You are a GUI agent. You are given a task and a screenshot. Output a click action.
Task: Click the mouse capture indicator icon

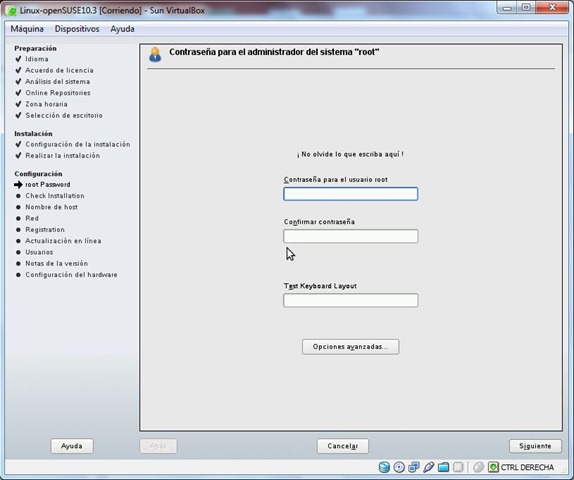click(478, 467)
